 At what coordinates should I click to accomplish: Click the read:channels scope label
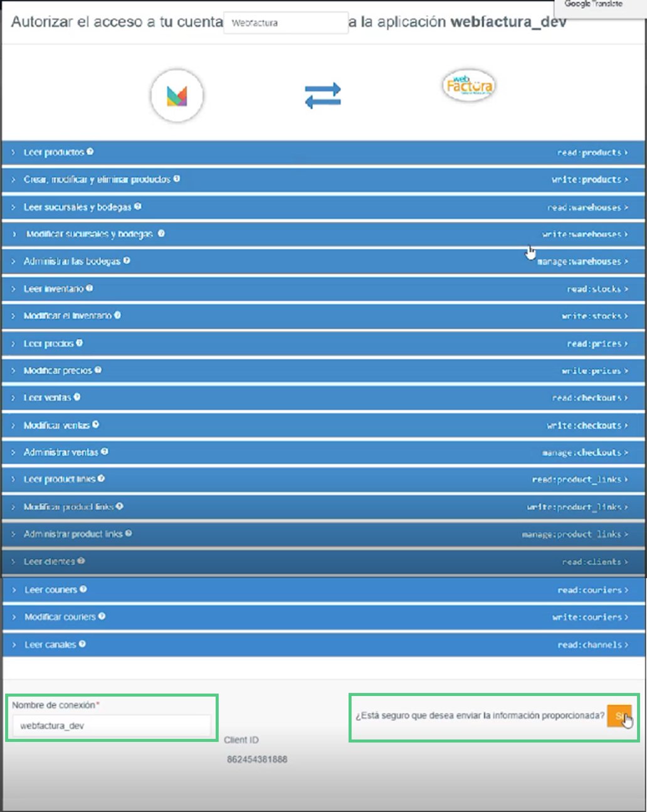pos(589,645)
